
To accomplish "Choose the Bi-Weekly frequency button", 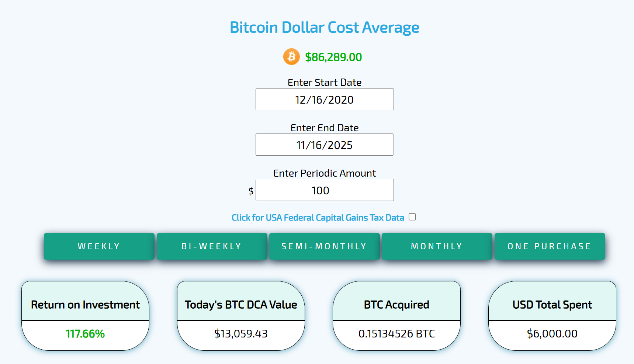I will 212,246.
